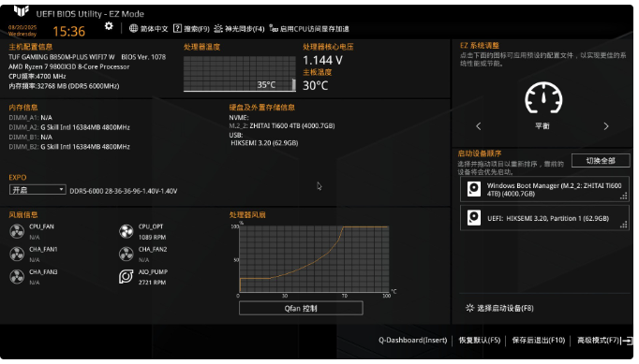Click the AIO_PUMP pump icon
This screenshot has height=364, width=639.
126,276
